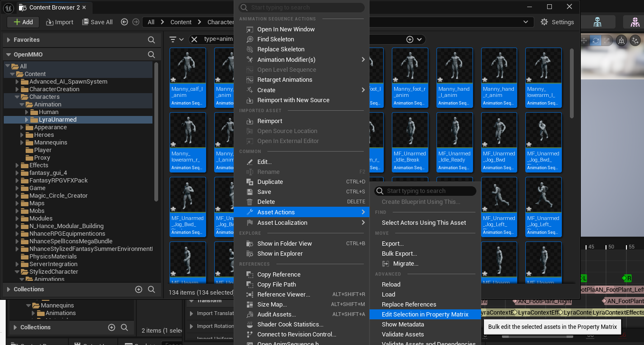Clear the type=anim search text
The image size is (644, 345).
coord(194,39)
